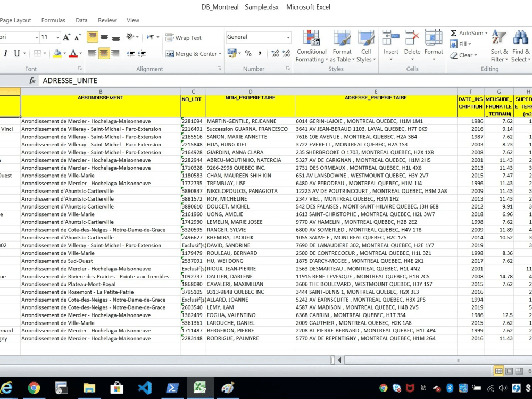Click the insert function fx button

click(32, 81)
